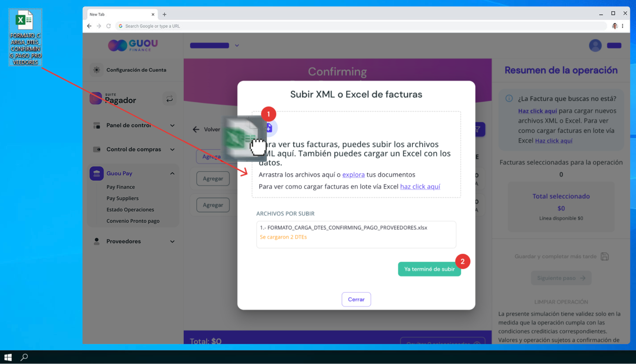Click the info icon in the summary panel
636x364 pixels.
509,98
